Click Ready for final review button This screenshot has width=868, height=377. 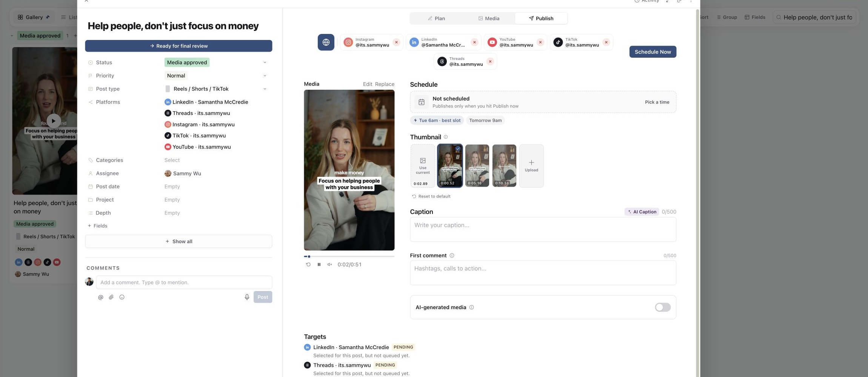[x=179, y=46]
